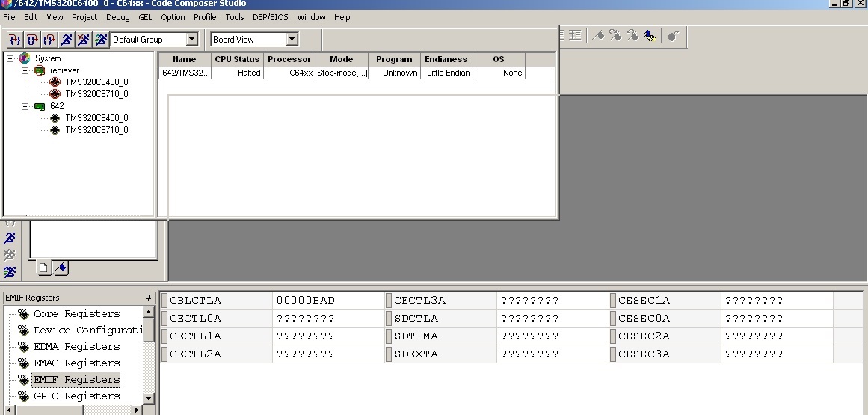This screenshot has width=868, height=415.
Task: Click the Mode column header
Action: (342, 59)
